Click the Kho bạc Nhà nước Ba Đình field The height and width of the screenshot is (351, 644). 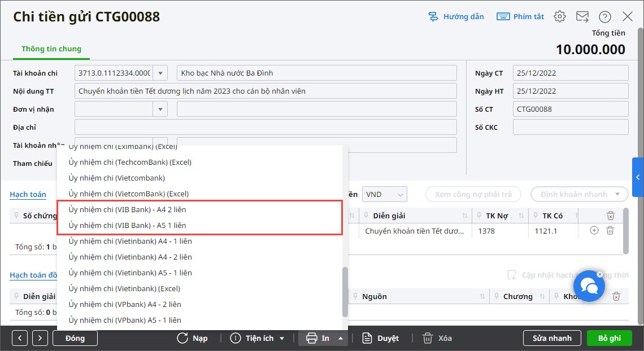[317, 73]
